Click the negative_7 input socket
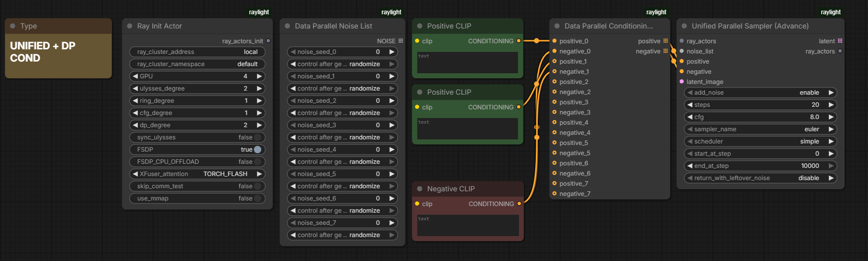Image resolution: width=868 pixels, height=261 pixels. click(x=555, y=193)
